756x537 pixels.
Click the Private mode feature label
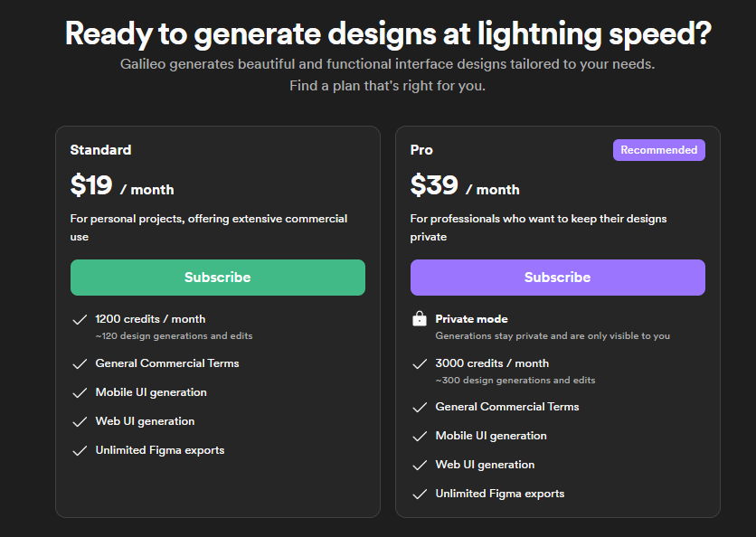tap(471, 319)
